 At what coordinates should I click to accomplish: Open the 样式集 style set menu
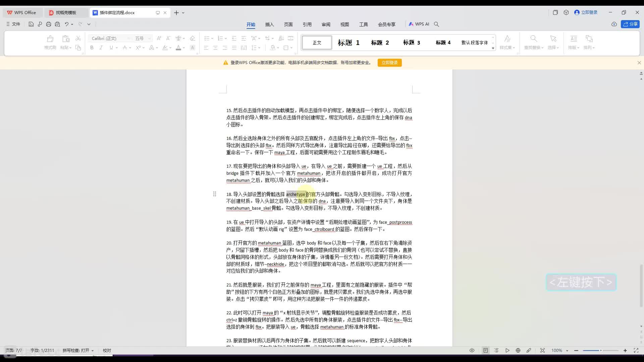tap(507, 42)
